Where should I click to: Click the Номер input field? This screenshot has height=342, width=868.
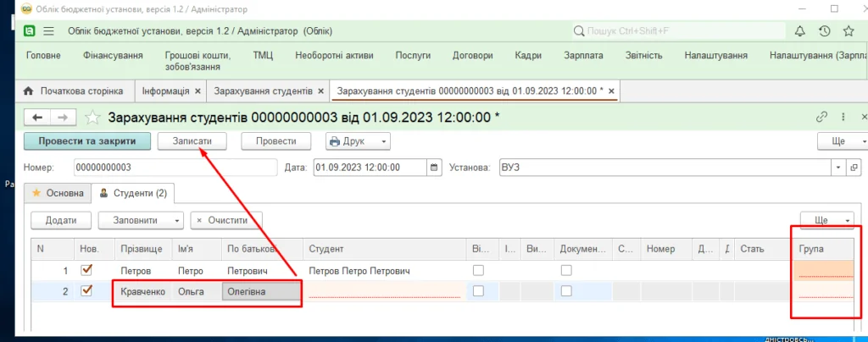(175, 168)
